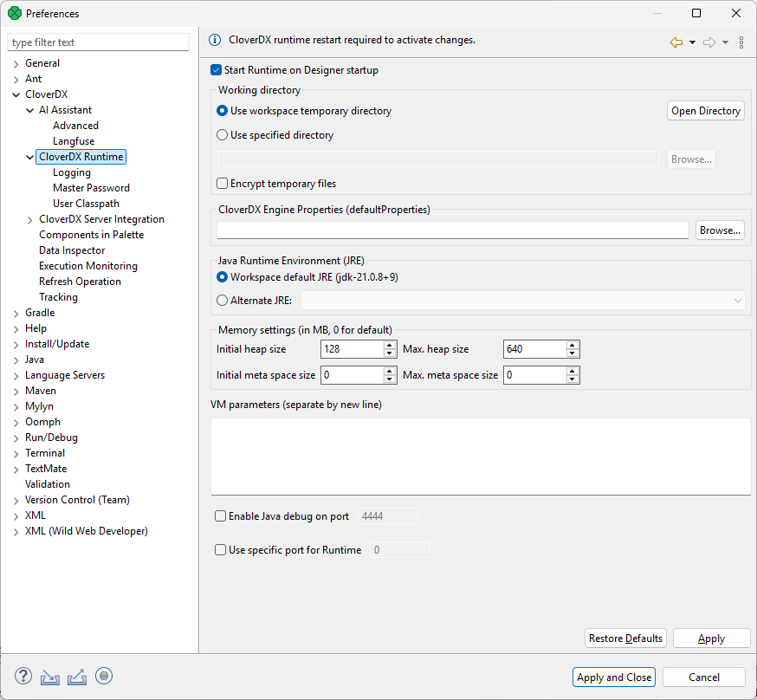The height and width of the screenshot is (700, 757).
Task: Select the Validation tree item
Action: click(48, 484)
